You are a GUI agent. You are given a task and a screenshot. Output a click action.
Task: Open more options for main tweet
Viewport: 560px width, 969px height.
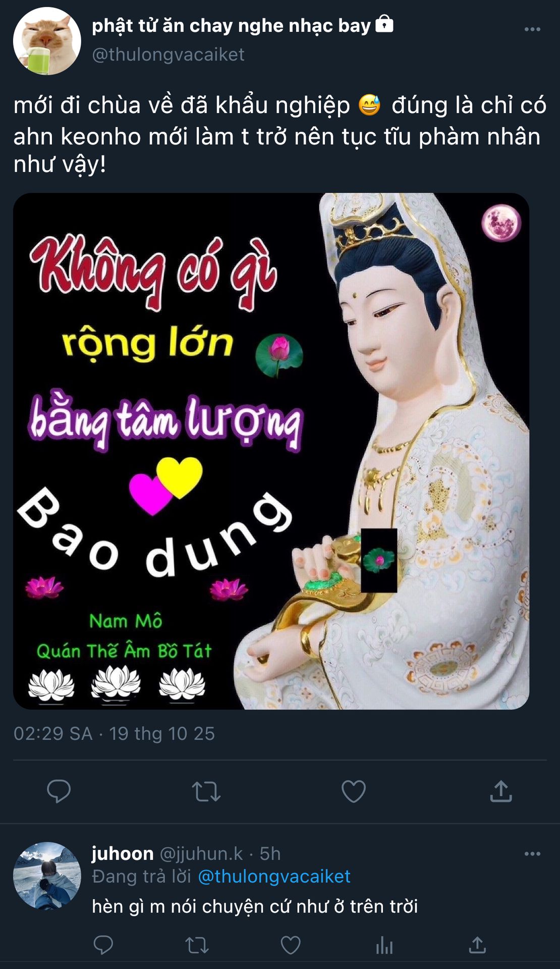click(532, 29)
